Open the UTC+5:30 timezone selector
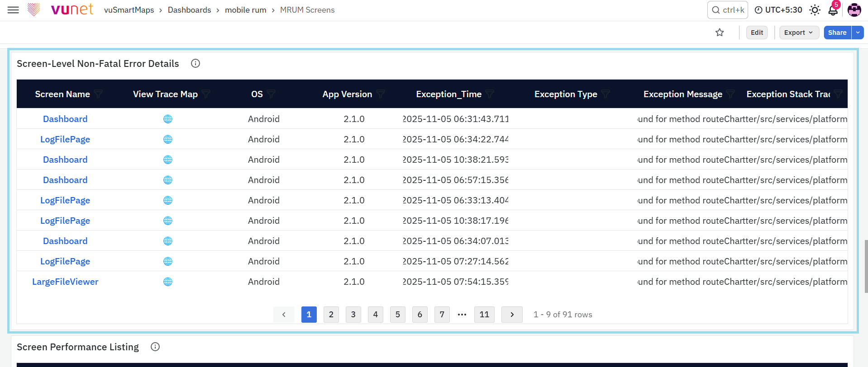The width and height of the screenshot is (868, 367). point(778,10)
